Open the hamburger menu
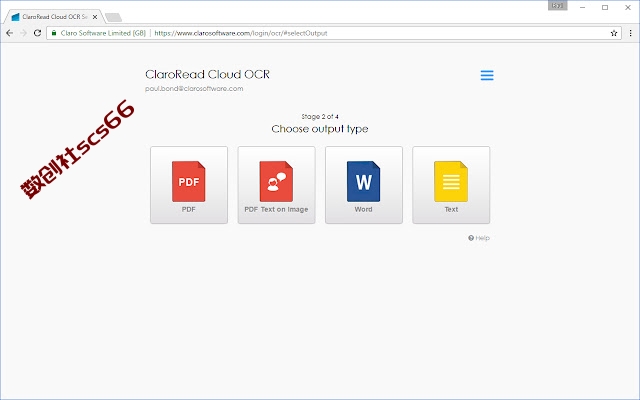Viewport: 640px width, 400px height. (487, 75)
